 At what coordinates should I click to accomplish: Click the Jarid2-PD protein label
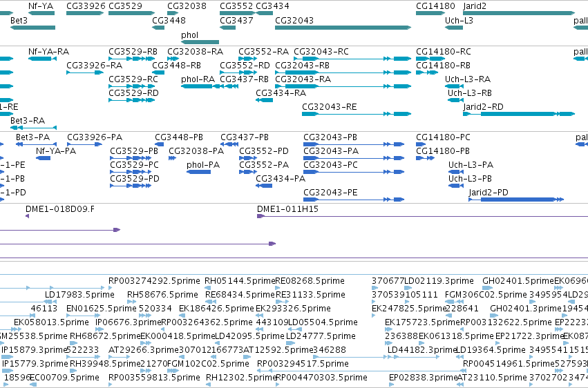(x=489, y=193)
